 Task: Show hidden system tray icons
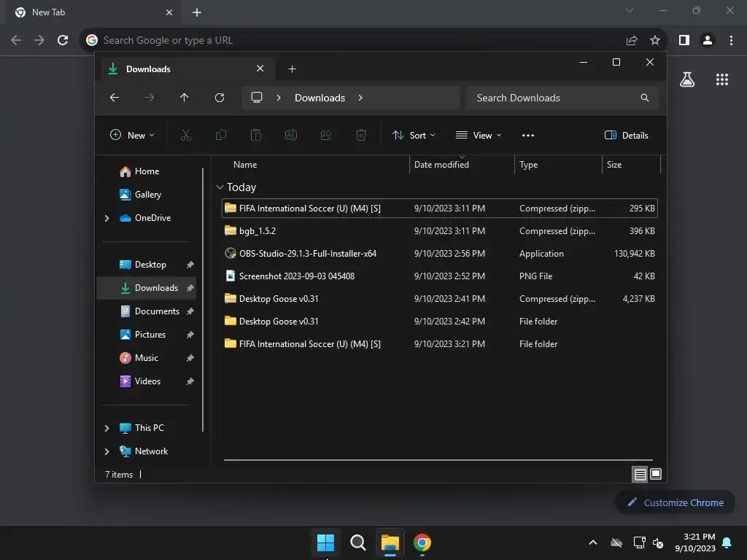(592, 542)
